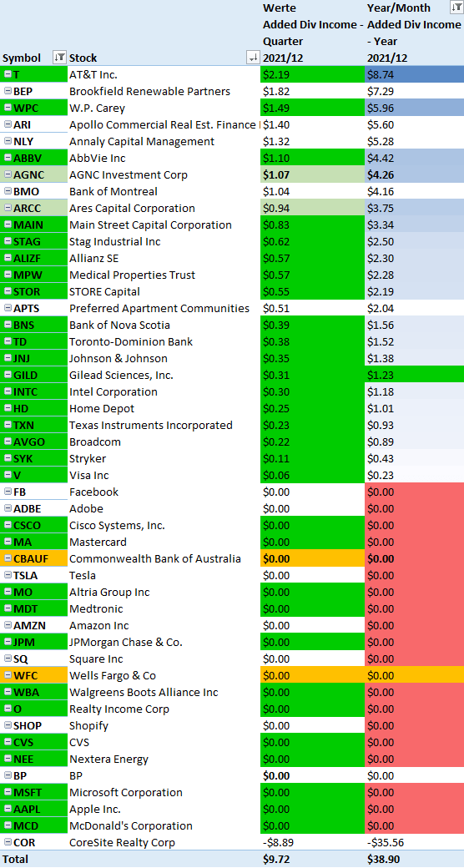Collapse the COR symbol row

point(8,842)
